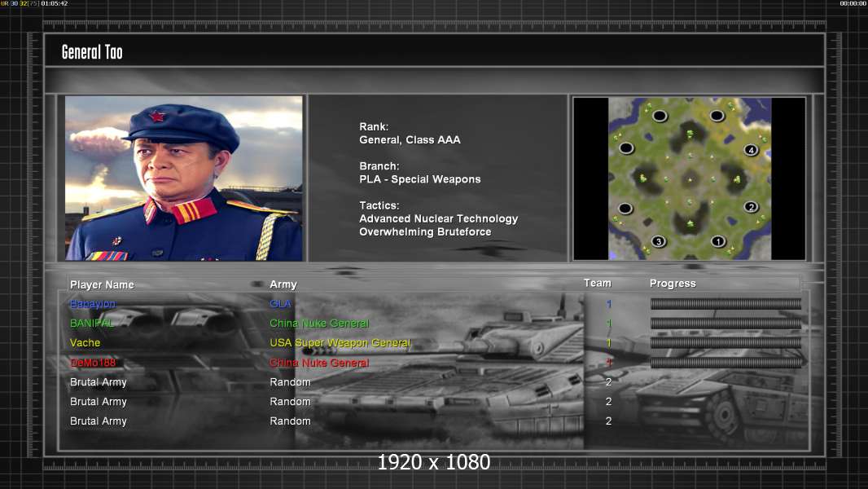Choose start position 3 on the minimap
The image size is (868, 489).
(659, 241)
